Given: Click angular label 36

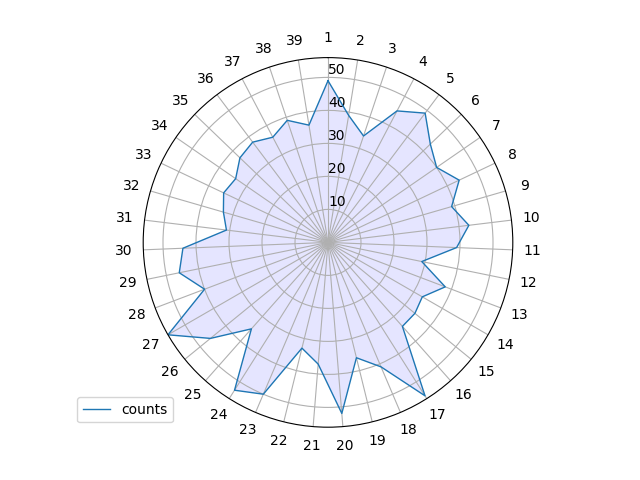Looking at the screenshot, I should point(205,78).
